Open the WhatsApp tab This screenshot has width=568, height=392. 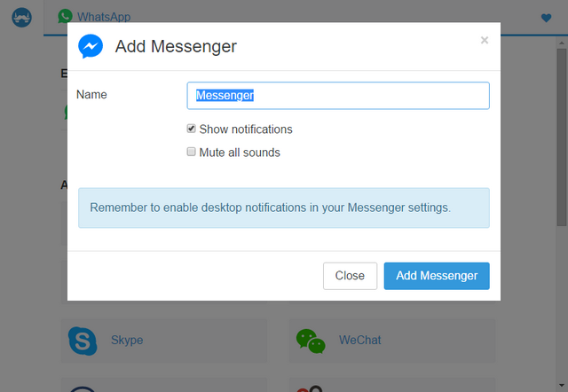(94, 17)
